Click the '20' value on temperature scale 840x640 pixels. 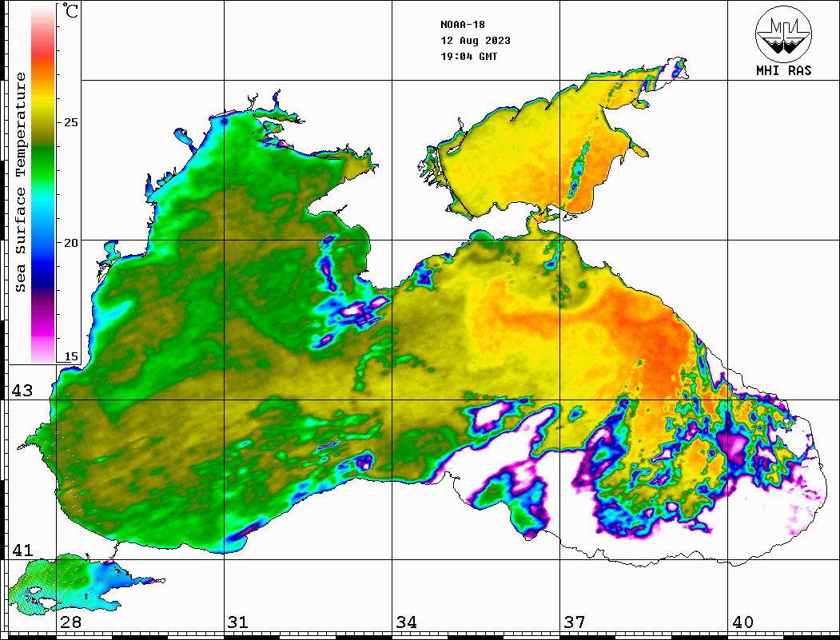[x=70, y=243]
